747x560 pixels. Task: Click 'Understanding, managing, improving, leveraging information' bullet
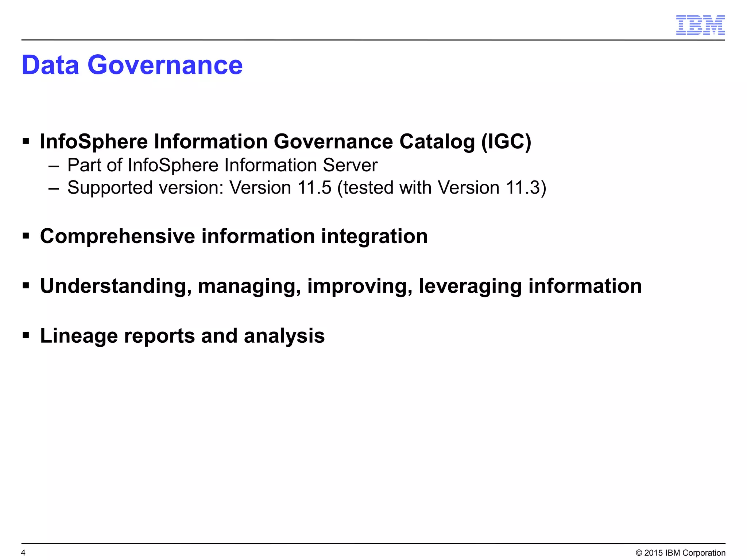341,286
